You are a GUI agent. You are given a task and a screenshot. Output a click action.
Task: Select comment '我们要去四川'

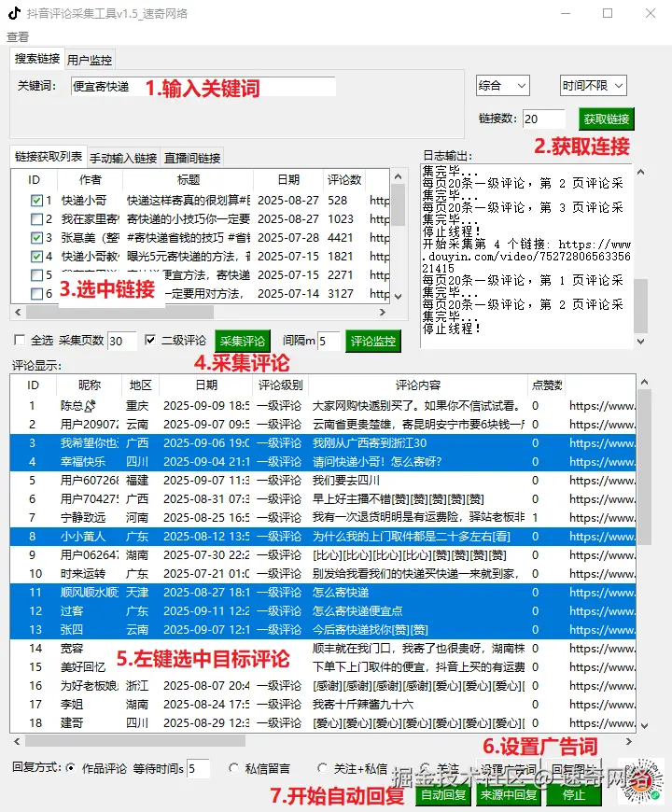tap(323, 480)
